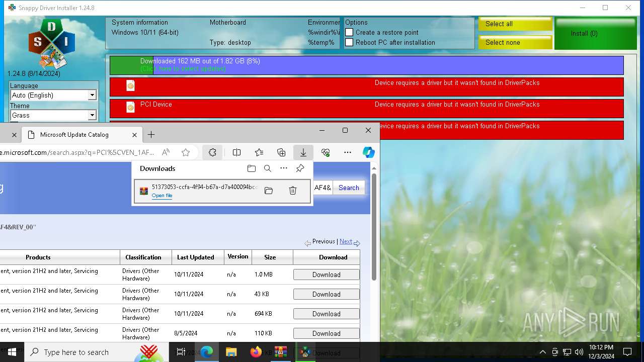Sort by Version column header

237,256
